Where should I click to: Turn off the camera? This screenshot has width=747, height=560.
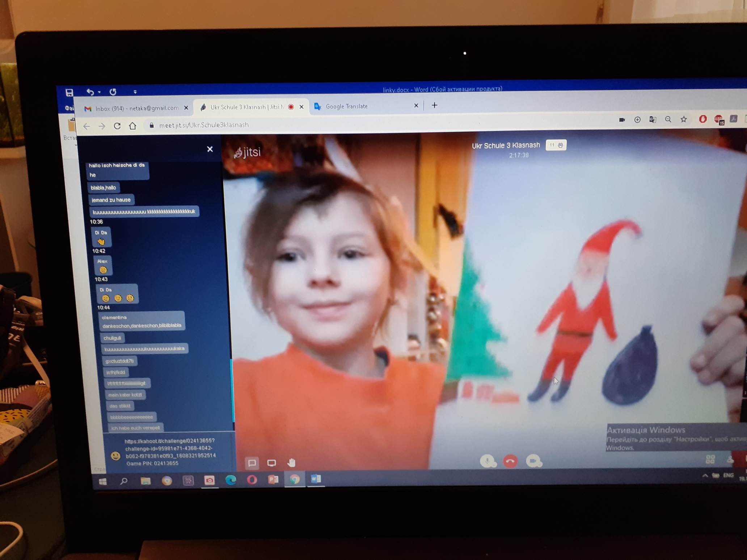pos(533,461)
